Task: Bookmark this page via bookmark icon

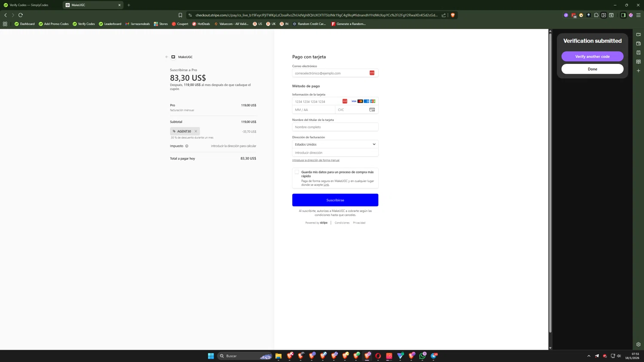Action: tap(180, 15)
